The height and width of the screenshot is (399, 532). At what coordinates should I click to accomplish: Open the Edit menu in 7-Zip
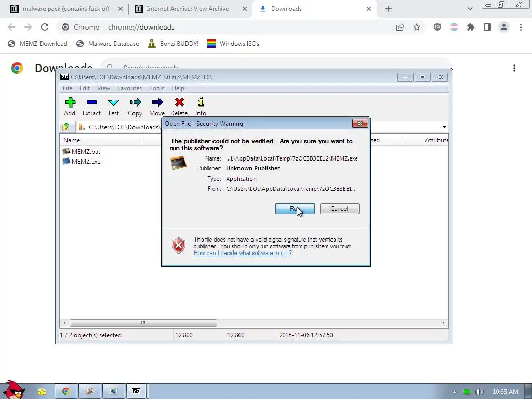[85, 88]
